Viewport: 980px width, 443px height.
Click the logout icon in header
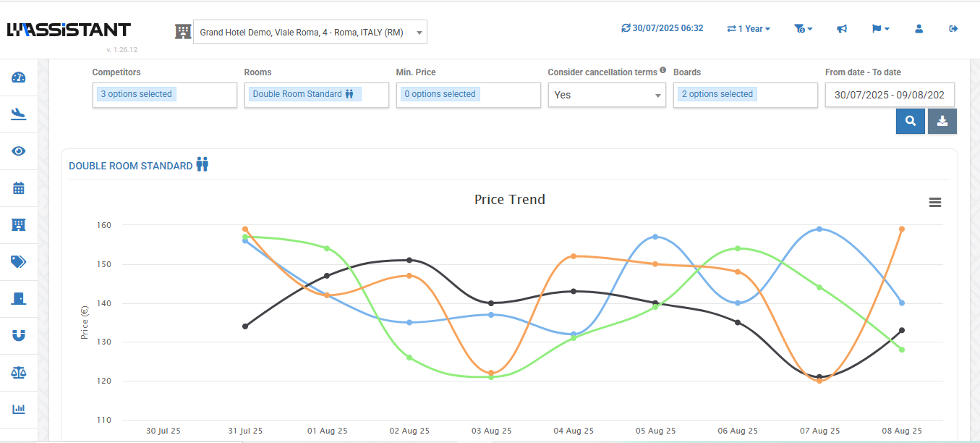pos(953,29)
